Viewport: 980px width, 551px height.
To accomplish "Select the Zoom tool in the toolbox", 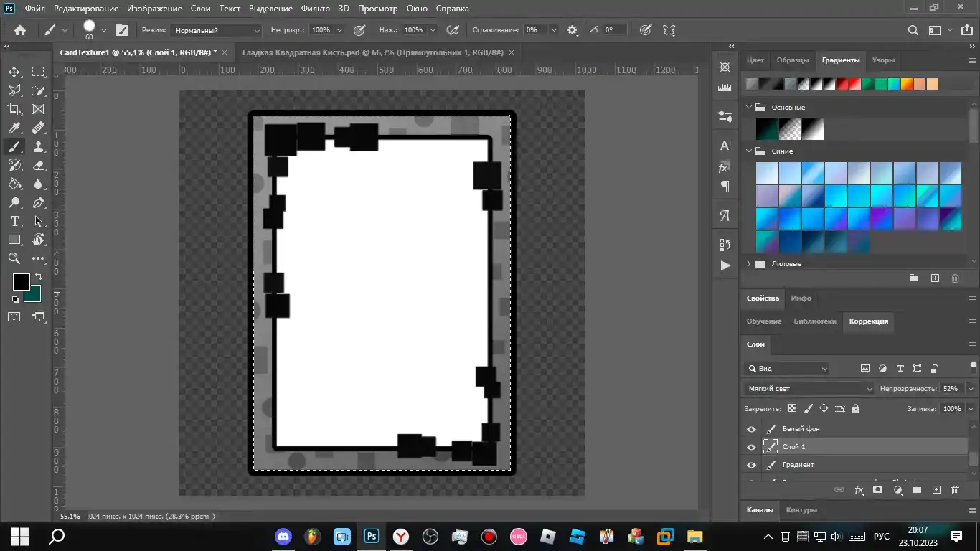I will click(14, 258).
